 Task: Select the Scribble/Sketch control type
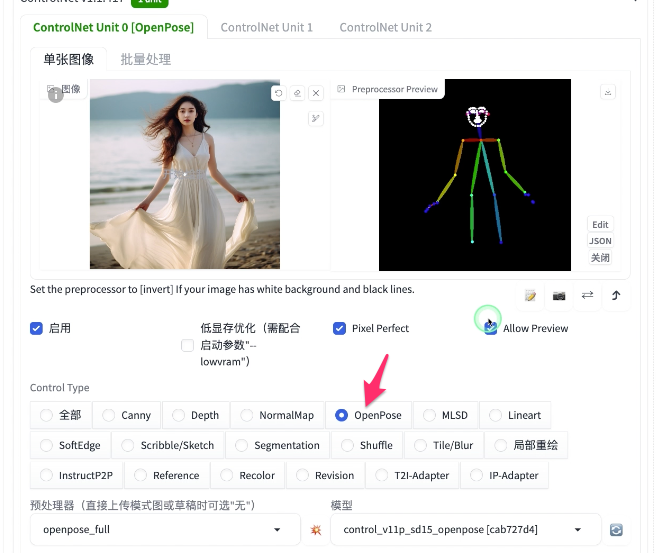pyautogui.click(x=168, y=445)
